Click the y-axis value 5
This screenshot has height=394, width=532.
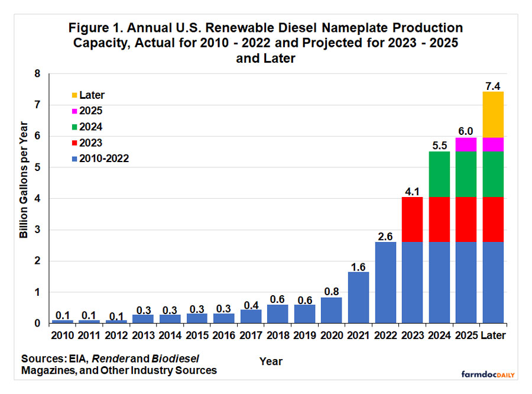pos(37,167)
